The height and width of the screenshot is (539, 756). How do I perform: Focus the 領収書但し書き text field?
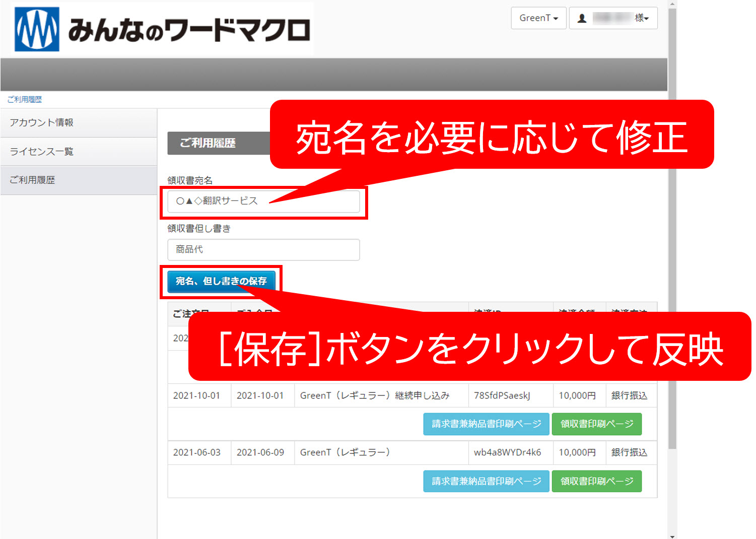tap(263, 250)
